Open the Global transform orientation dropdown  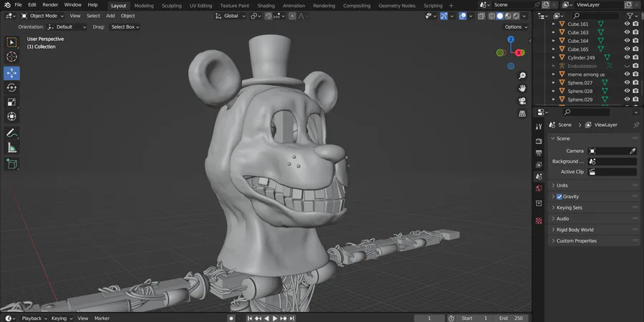(x=231, y=16)
